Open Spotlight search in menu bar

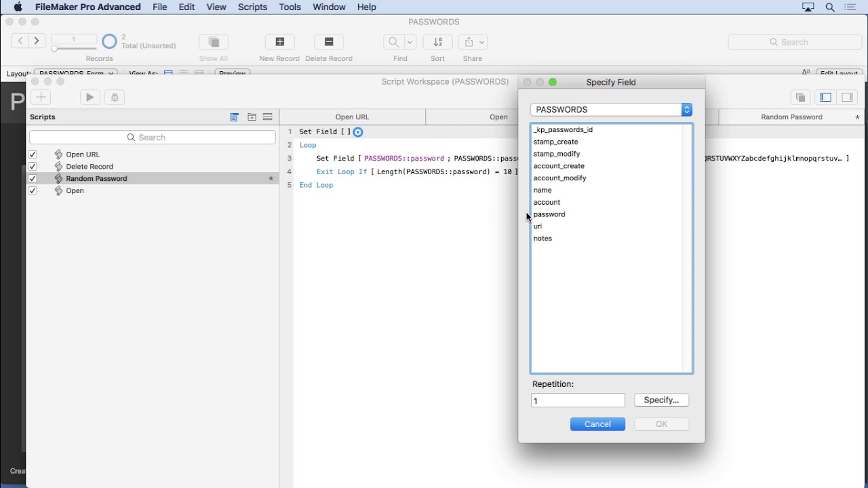pyautogui.click(x=830, y=7)
